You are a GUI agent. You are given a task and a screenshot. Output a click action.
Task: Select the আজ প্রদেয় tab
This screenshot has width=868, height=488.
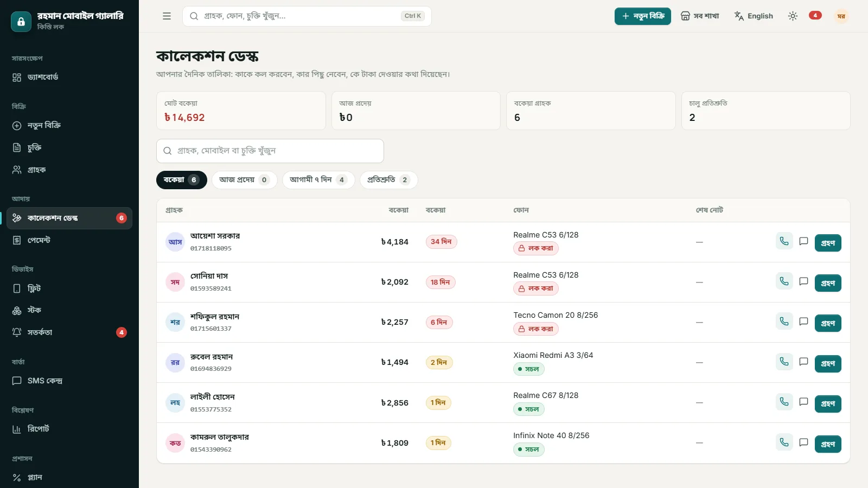tap(244, 180)
